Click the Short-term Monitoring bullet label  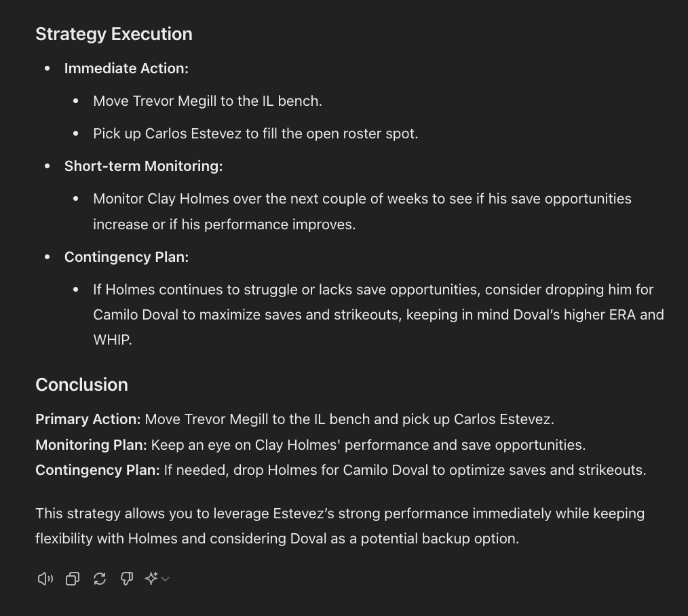[x=143, y=166]
